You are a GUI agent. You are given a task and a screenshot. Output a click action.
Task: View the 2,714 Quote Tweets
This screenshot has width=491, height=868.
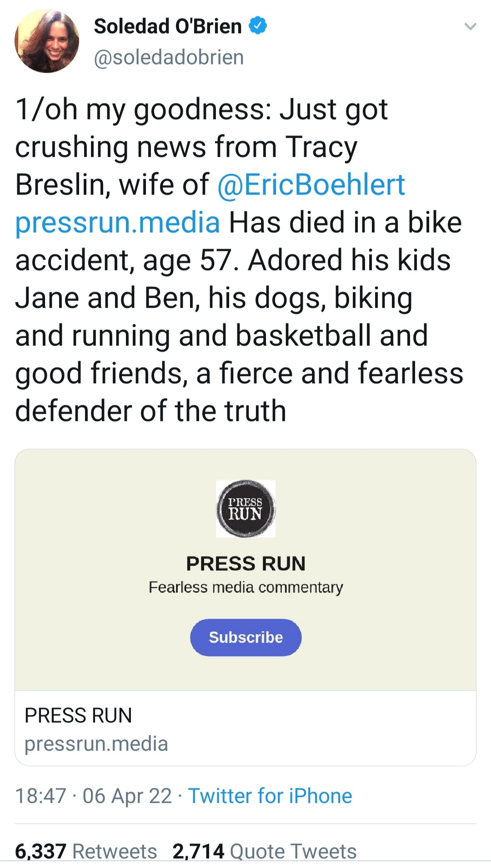pyautogui.click(x=264, y=850)
